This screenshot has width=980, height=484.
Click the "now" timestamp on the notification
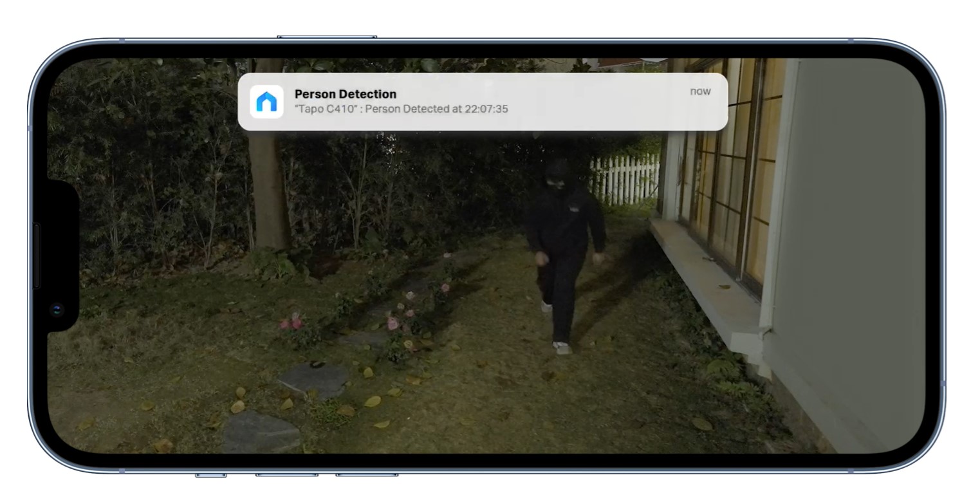click(x=700, y=91)
